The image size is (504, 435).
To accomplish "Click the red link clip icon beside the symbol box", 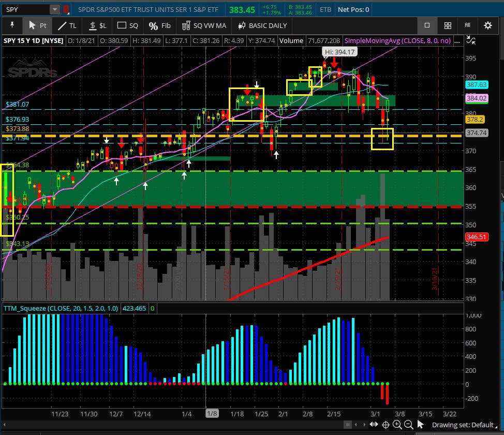I will click(x=66, y=10).
